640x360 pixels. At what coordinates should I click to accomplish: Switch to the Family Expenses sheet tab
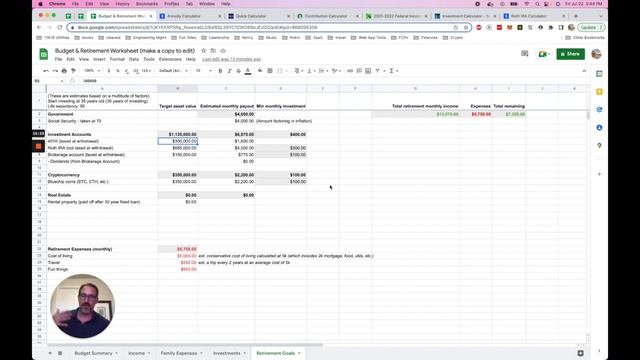coord(179,353)
